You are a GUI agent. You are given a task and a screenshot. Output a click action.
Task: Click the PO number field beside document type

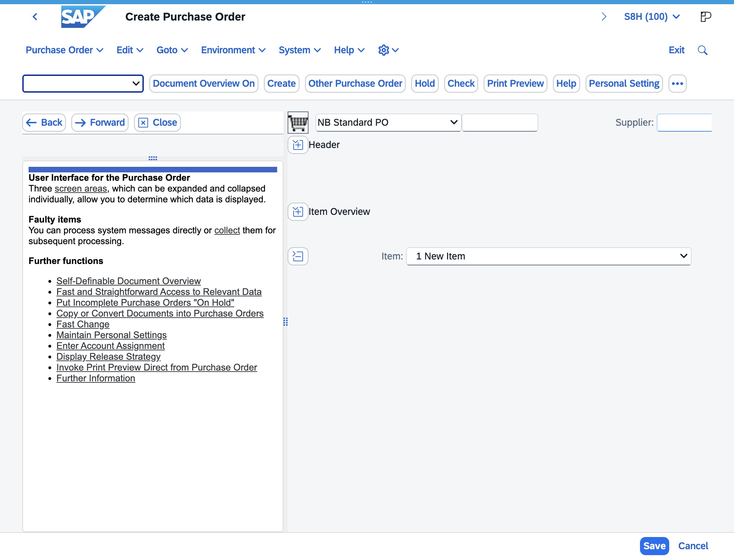[500, 123]
